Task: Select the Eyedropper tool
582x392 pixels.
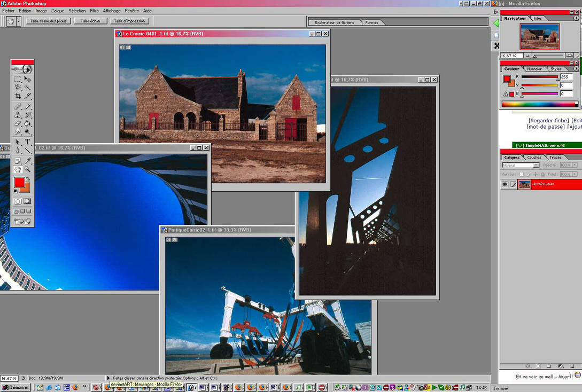Action: pyautogui.click(x=27, y=161)
